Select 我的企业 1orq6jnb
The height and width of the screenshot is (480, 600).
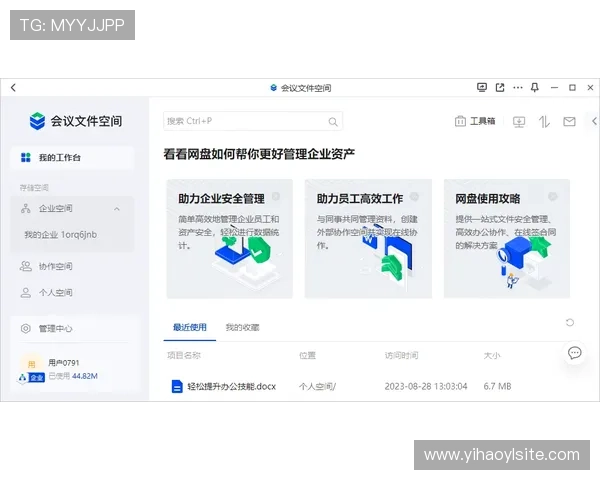point(60,235)
